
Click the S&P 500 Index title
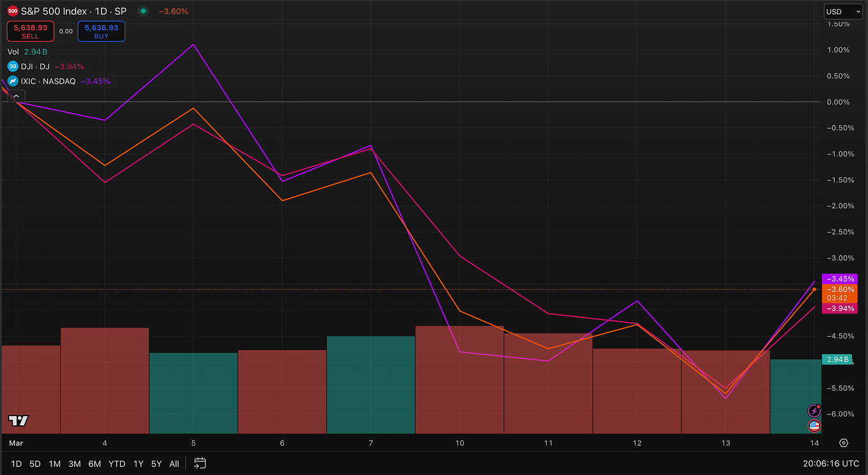coord(73,11)
